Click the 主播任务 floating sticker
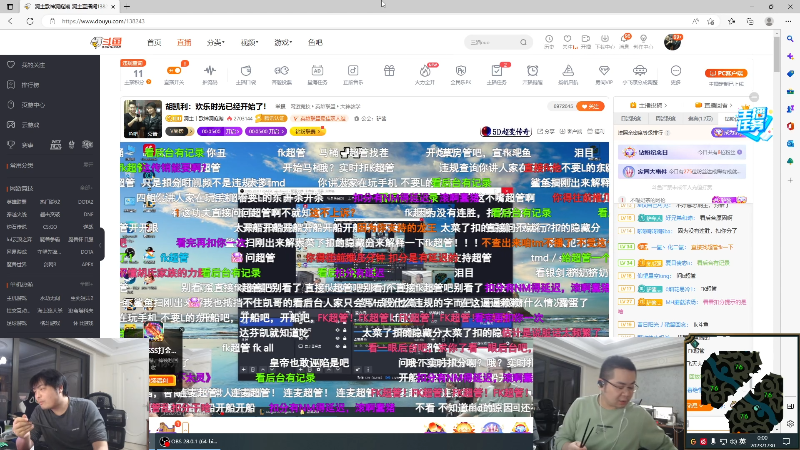The image size is (800, 450). point(755,122)
